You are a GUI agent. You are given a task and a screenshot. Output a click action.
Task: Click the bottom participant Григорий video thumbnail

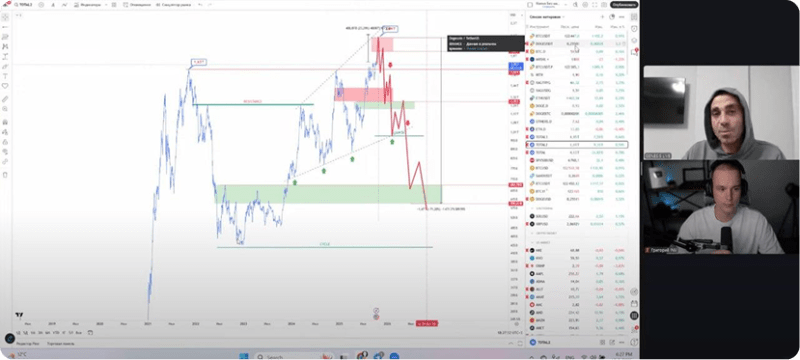click(x=721, y=207)
